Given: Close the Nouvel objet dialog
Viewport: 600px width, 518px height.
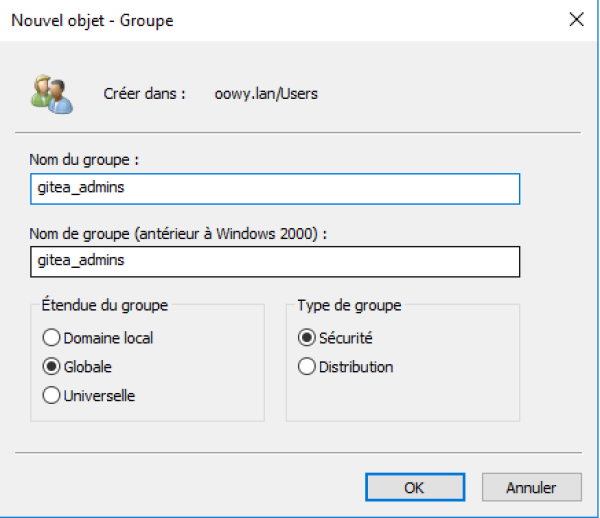Looking at the screenshot, I should [575, 20].
